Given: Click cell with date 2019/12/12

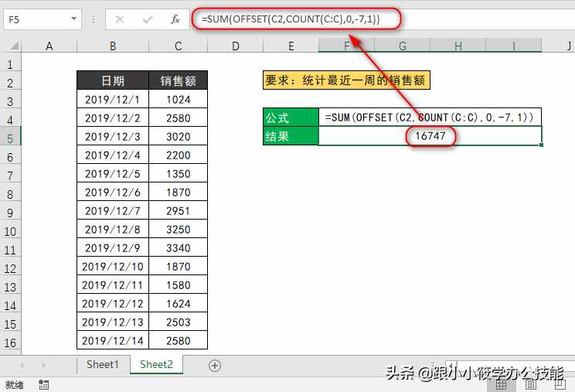Looking at the screenshot, I should click(113, 304).
